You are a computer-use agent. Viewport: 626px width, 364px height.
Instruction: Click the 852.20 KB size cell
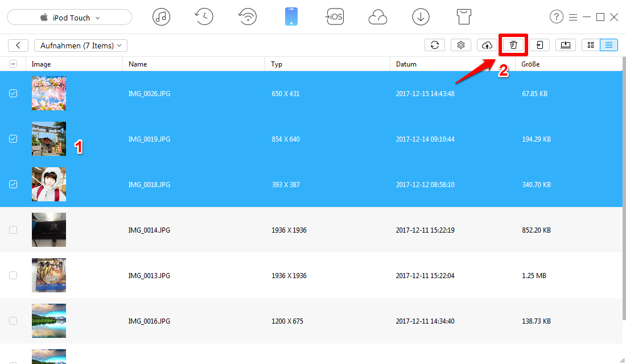536,230
